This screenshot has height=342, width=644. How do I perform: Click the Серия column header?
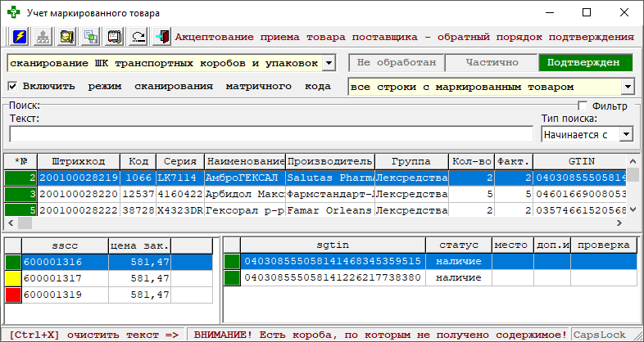tap(180, 161)
